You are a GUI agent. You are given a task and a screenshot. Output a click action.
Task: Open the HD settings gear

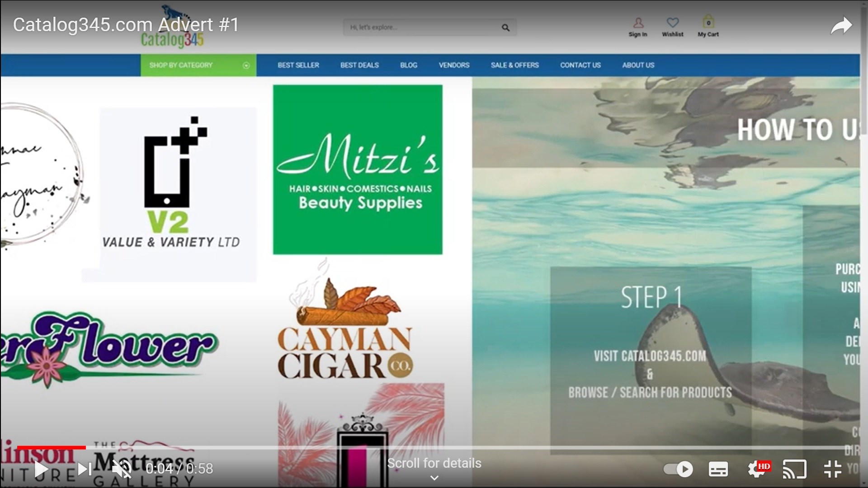758,469
